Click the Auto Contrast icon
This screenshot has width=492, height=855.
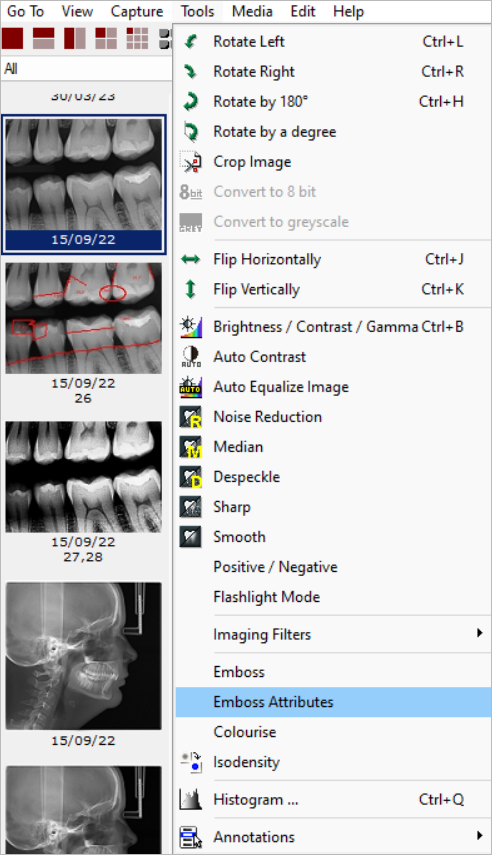point(190,357)
